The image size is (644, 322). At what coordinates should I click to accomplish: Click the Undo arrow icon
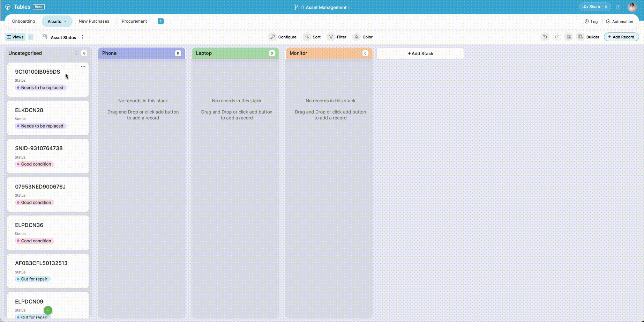coord(545,37)
